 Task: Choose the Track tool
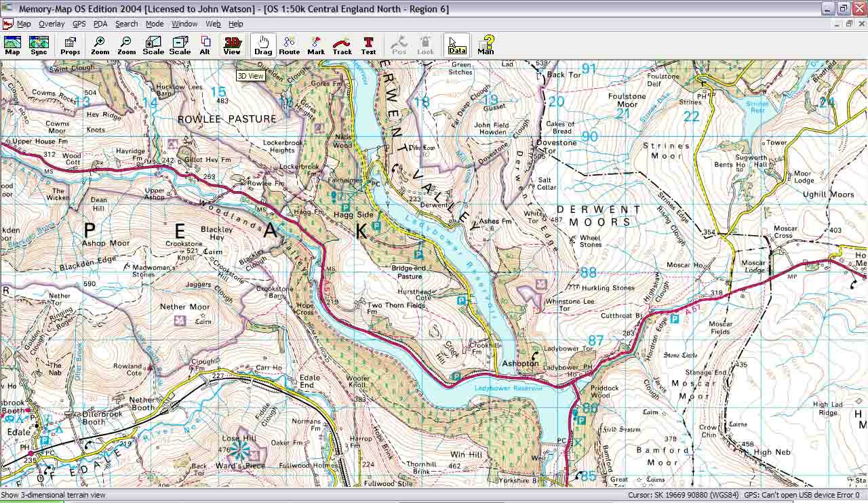pyautogui.click(x=342, y=45)
